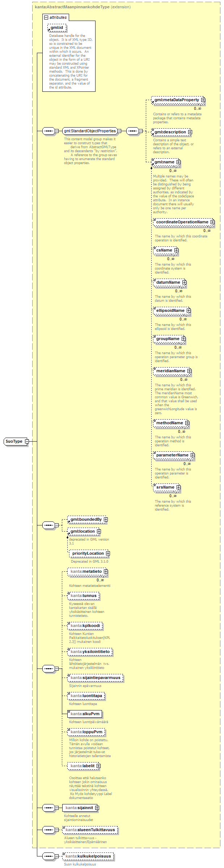Click the sequence icon beside kanta:alueenTulkittavuus
224x868 pixels.
(x=48, y=830)
